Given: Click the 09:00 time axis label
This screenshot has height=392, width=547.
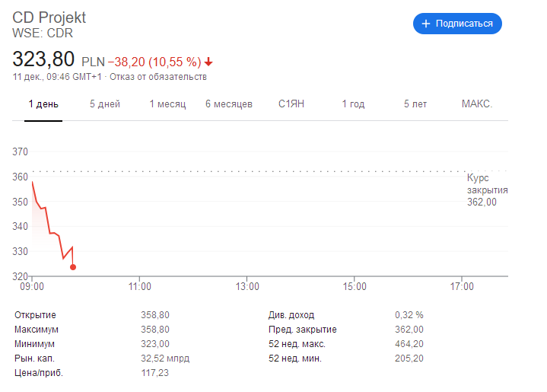Looking at the screenshot, I should click(32, 287).
